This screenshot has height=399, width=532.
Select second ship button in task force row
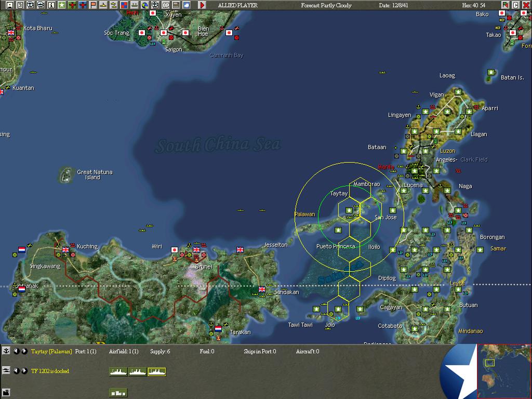click(x=137, y=372)
